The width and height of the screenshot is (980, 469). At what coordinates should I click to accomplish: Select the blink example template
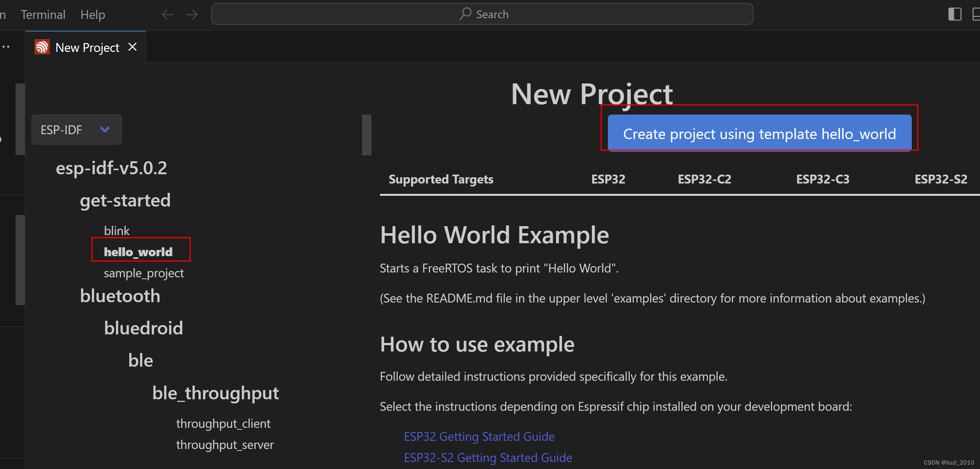click(116, 231)
